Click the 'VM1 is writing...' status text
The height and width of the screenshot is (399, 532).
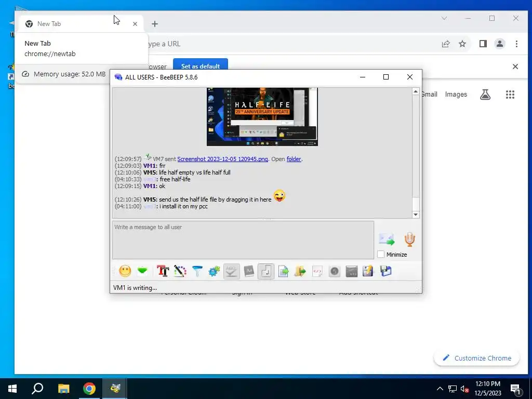click(135, 288)
